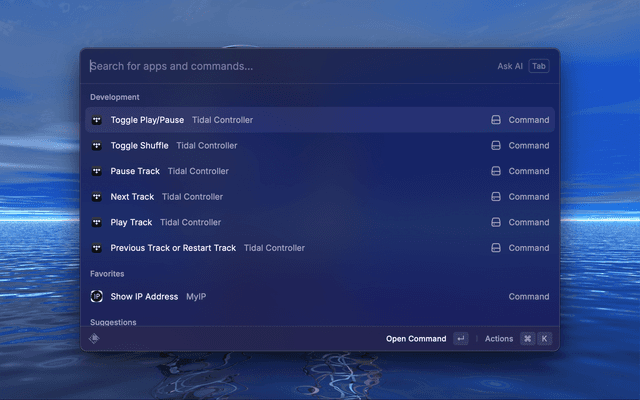Select the Toggle Shuffle command

pos(140,146)
